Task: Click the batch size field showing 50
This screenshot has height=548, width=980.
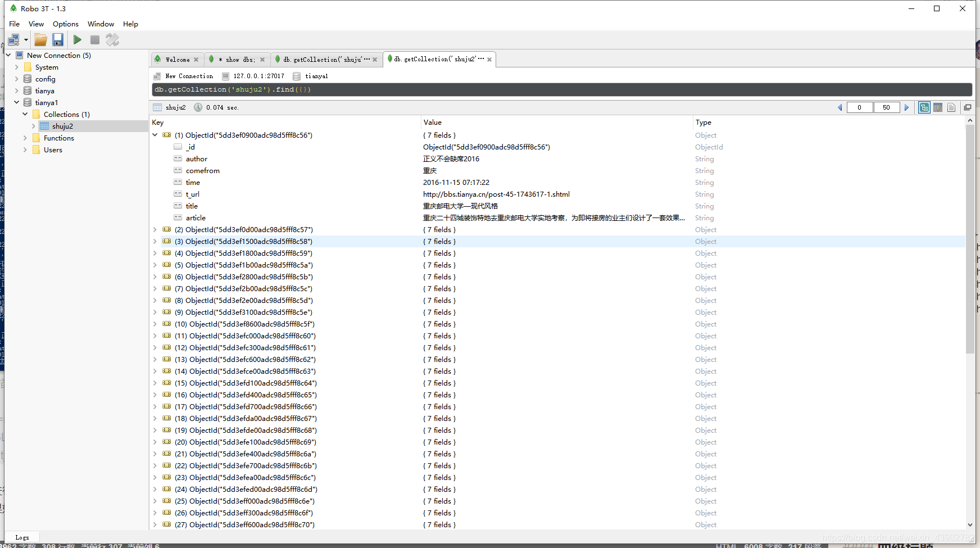Action: tap(887, 107)
